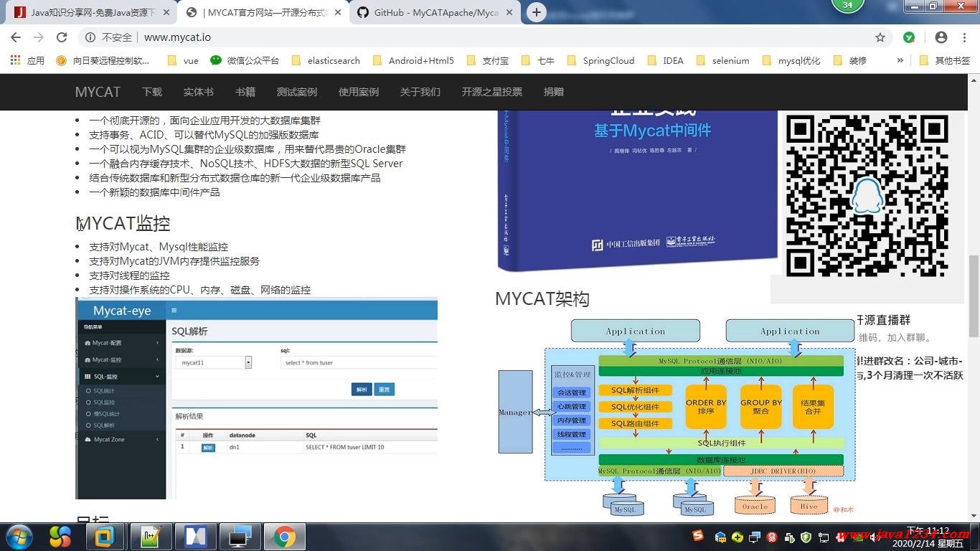Open the Chrome three-dot menu

click(963, 37)
